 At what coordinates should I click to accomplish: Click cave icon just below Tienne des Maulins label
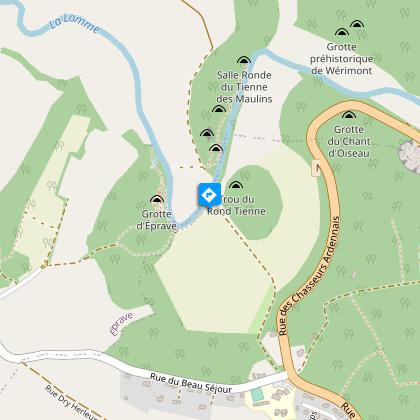(219, 109)
